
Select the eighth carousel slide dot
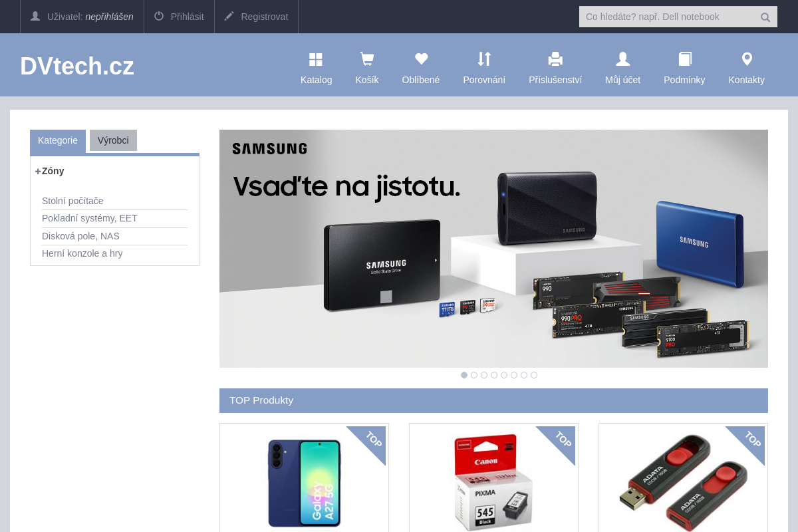534,375
